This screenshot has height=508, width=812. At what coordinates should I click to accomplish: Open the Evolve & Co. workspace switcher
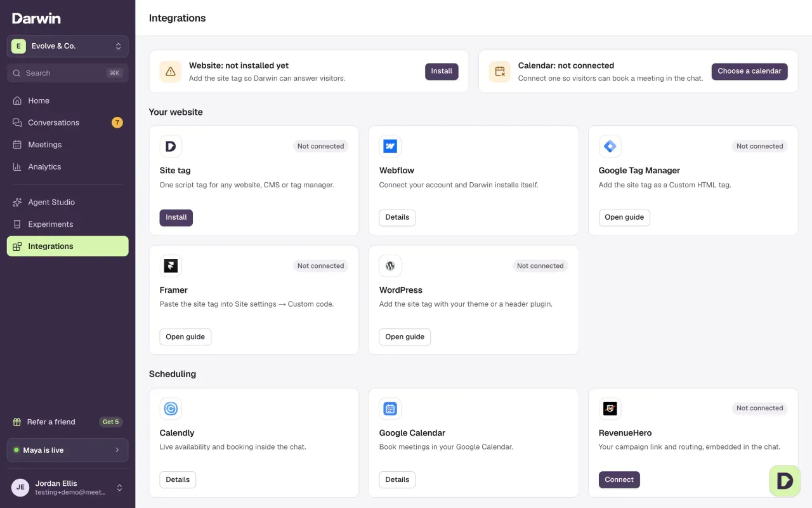[x=68, y=46]
